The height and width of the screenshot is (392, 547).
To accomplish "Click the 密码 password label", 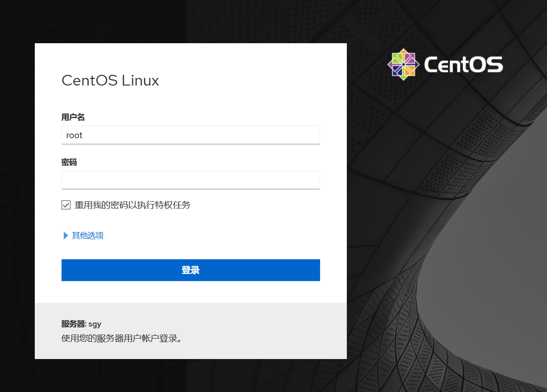I will coord(69,162).
